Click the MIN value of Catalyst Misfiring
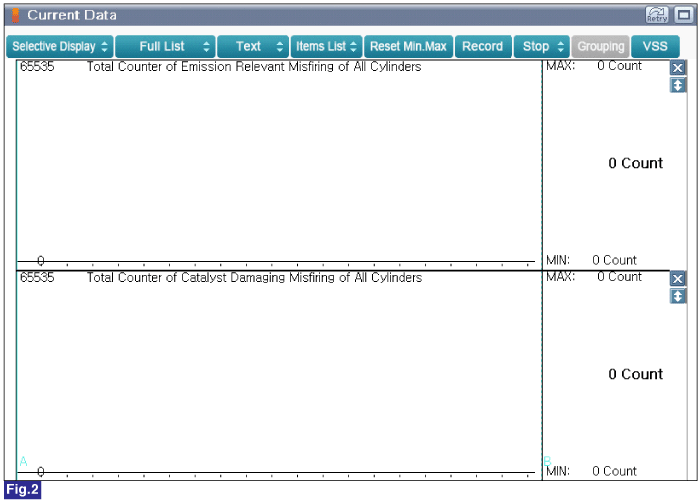Image resolution: width=700 pixels, height=502 pixels. pyautogui.click(x=614, y=471)
